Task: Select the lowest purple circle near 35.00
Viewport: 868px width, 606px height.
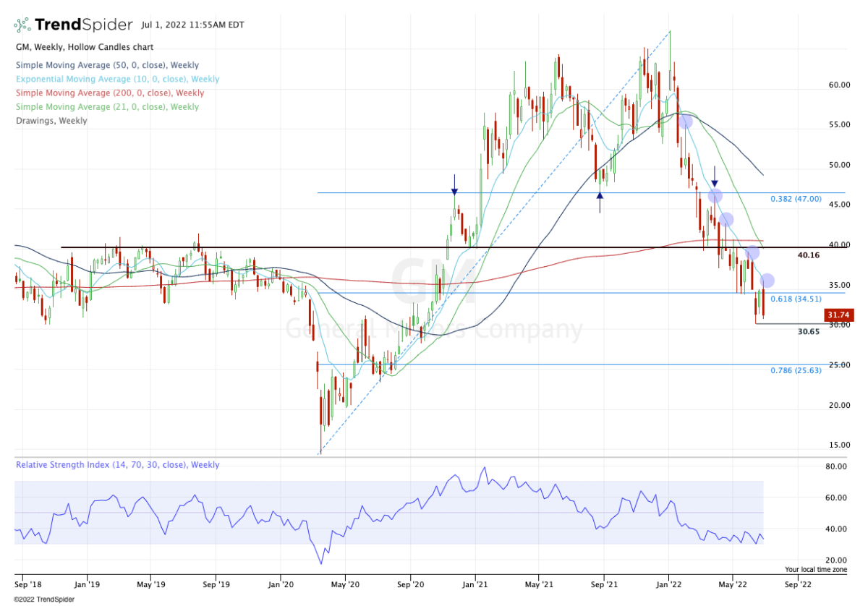Action: pos(767,281)
